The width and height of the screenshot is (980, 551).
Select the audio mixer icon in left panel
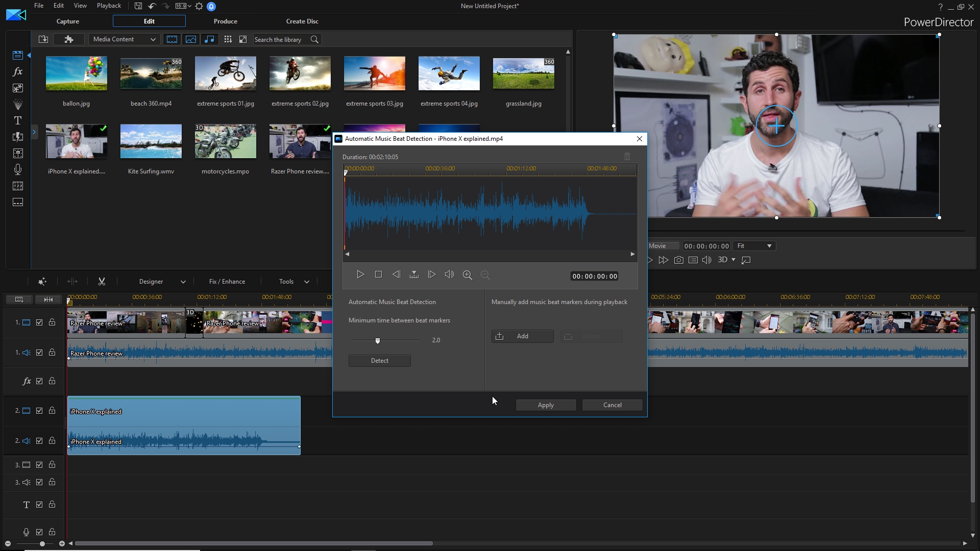pyautogui.click(x=18, y=154)
